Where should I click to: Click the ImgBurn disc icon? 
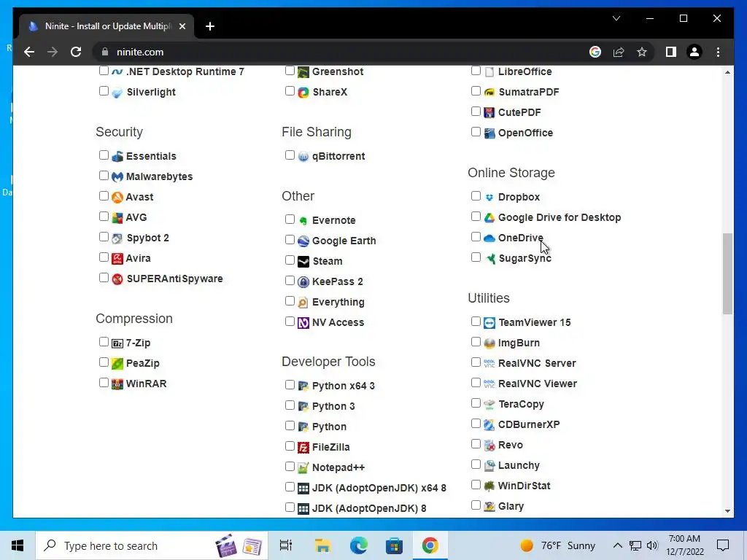pyautogui.click(x=489, y=343)
